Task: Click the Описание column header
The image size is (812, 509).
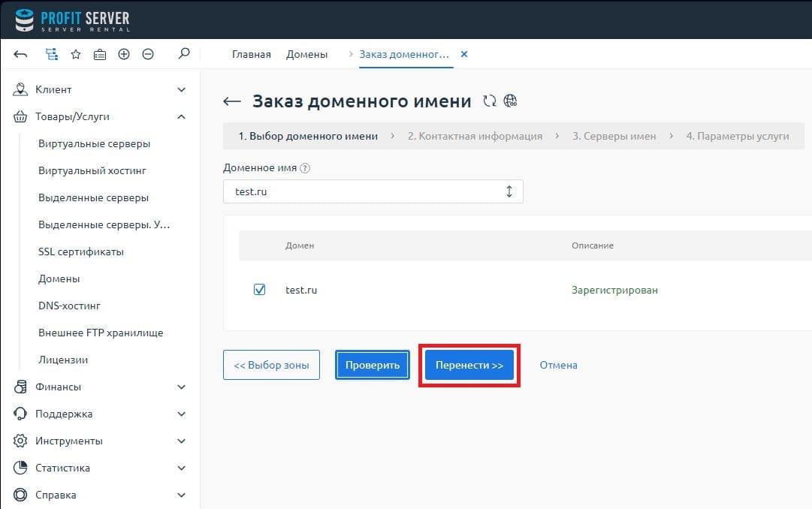Action: (593, 245)
